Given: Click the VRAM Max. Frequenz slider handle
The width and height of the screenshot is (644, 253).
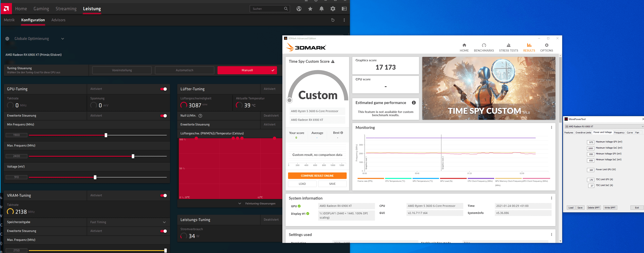Looking at the screenshot, I should pos(165,251).
